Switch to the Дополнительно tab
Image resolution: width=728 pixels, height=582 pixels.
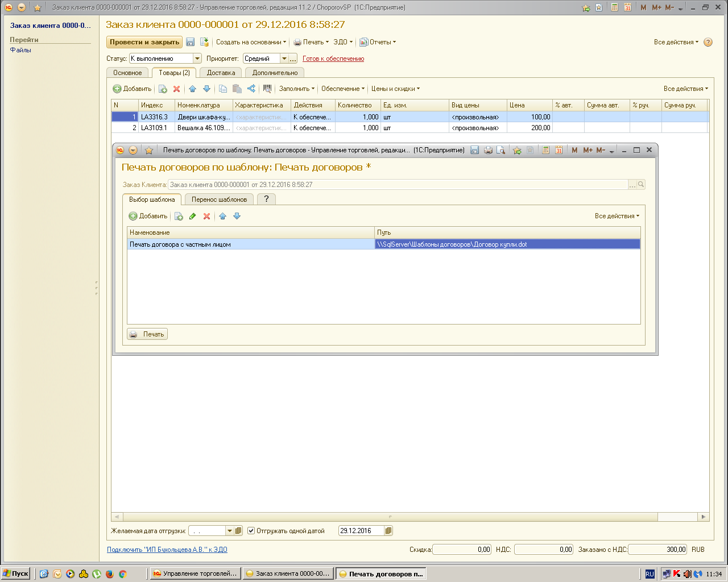[x=275, y=73]
